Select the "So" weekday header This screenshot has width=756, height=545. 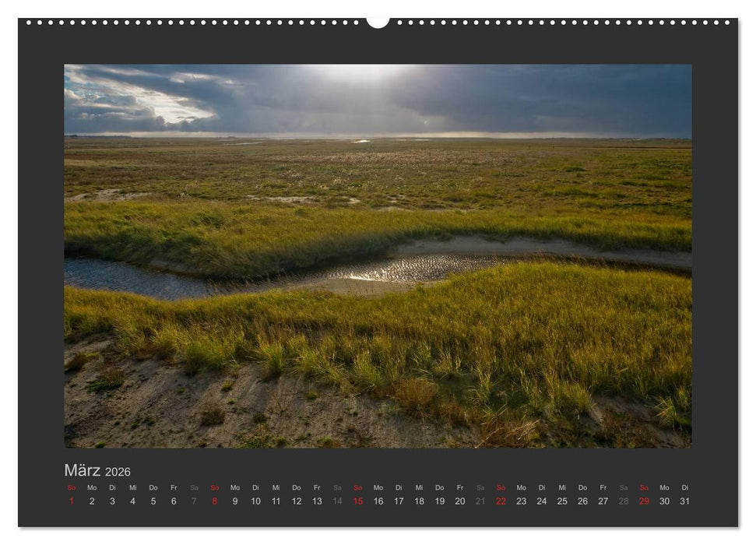click(x=72, y=488)
